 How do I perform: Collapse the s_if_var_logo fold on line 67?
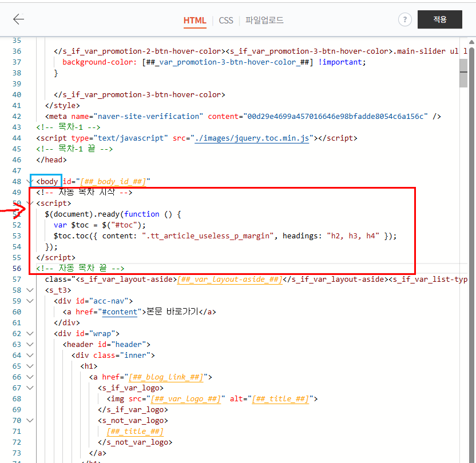point(30,388)
